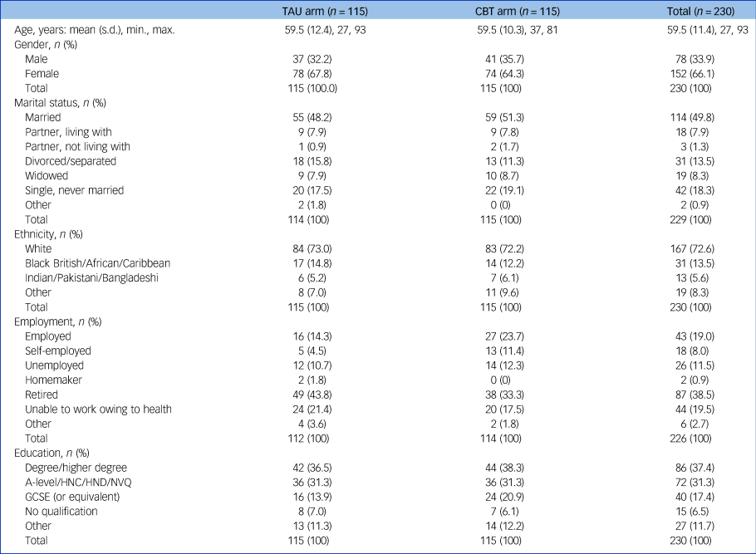Select the Self-employed row label
The height and width of the screenshot is (554, 756).
pos(58,351)
